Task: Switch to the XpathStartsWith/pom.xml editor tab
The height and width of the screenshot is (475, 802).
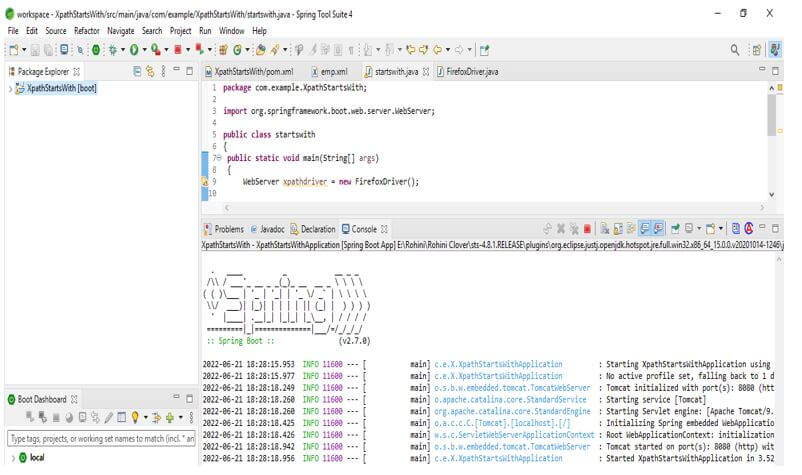Action: 250,72
